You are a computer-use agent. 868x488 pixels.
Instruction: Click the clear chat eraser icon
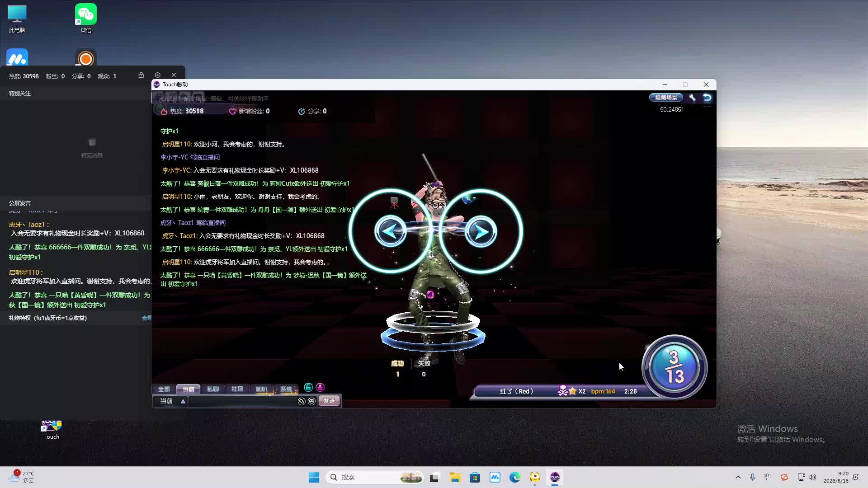(302, 401)
